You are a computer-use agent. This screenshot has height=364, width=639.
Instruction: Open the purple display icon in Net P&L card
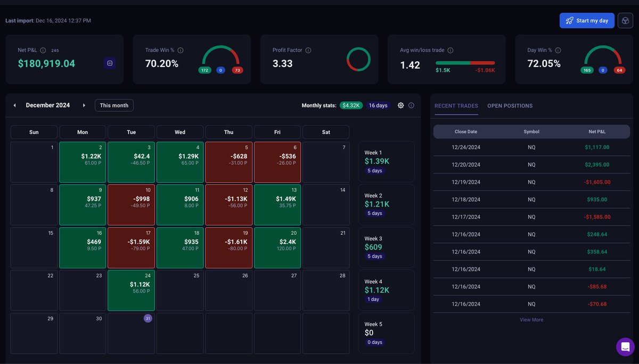(x=110, y=63)
